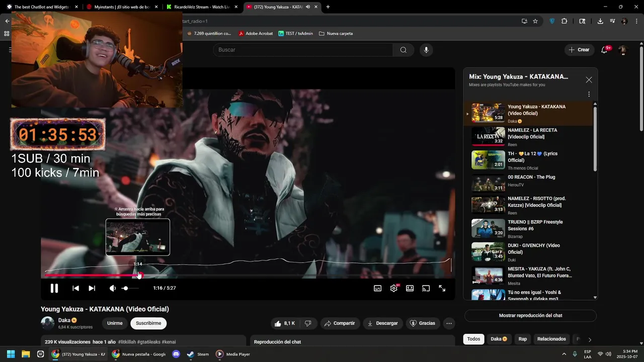Switch to The best ChatBot and Widgets tab

tap(43, 7)
